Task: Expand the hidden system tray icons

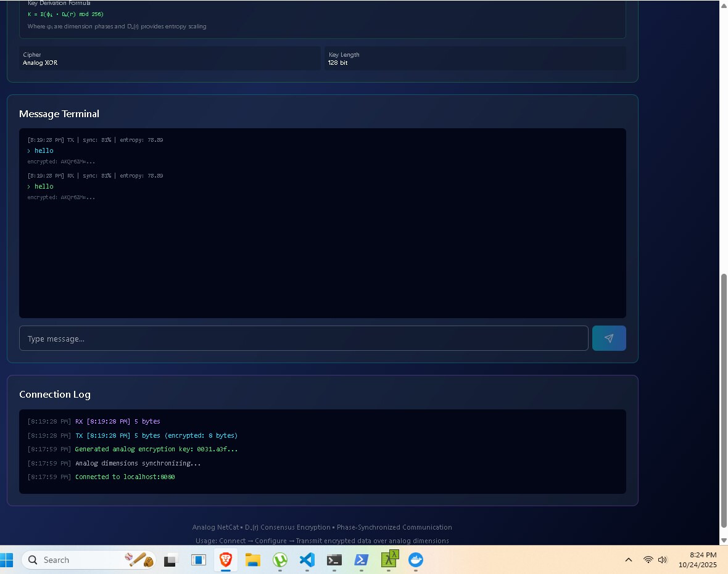Action: coord(628,560)
